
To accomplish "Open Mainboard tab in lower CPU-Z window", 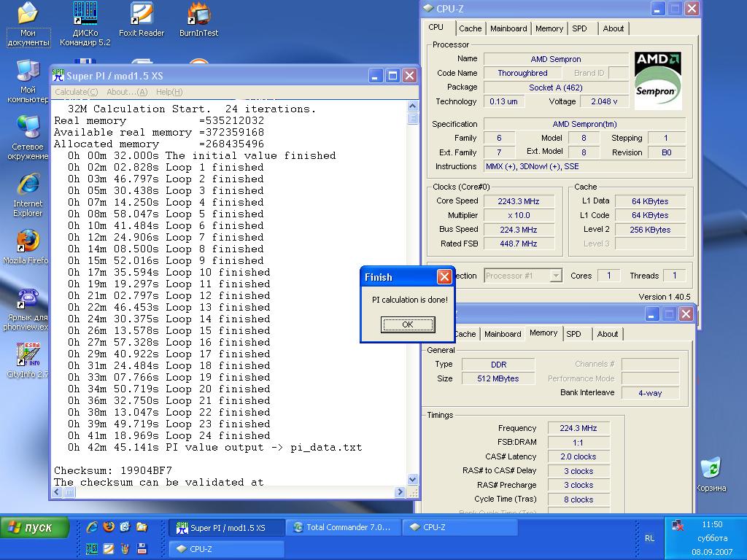I will coord(503,334).
